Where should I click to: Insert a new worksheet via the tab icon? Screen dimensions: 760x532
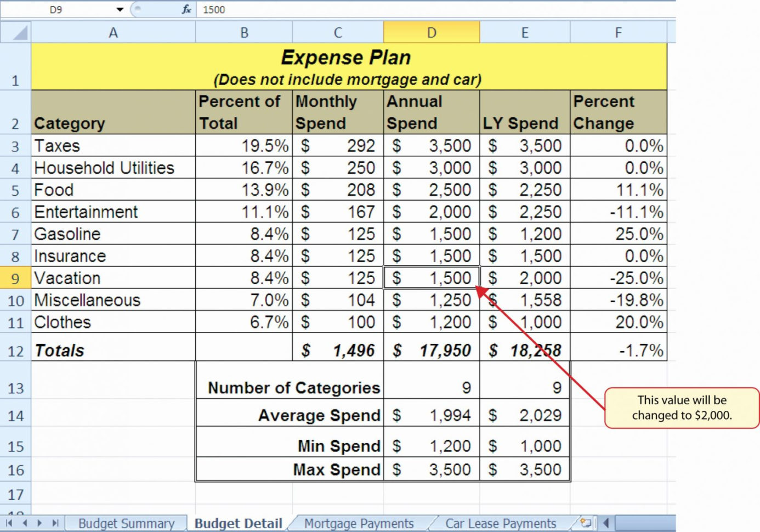pos(585,523)
